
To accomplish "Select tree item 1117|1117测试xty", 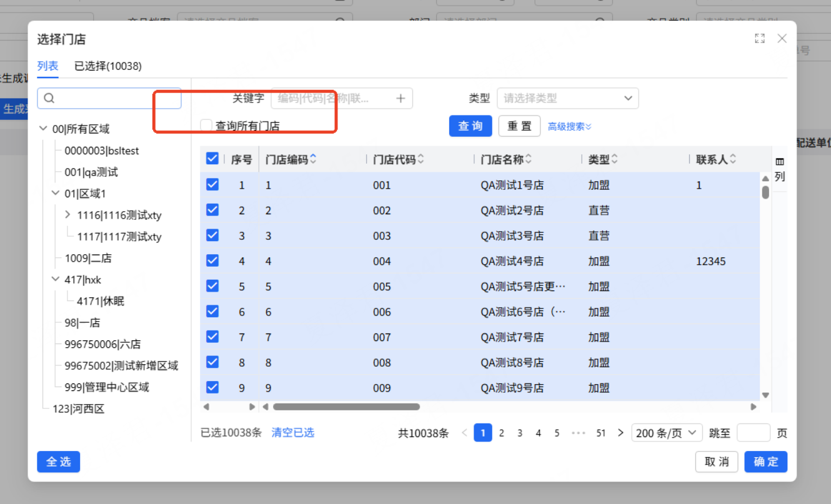I will point(119,237).
